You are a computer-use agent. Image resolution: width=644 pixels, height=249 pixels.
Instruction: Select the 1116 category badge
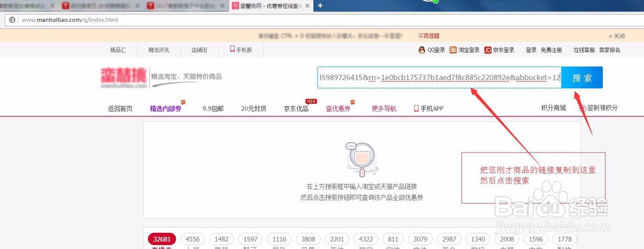[x=279, y=239]
